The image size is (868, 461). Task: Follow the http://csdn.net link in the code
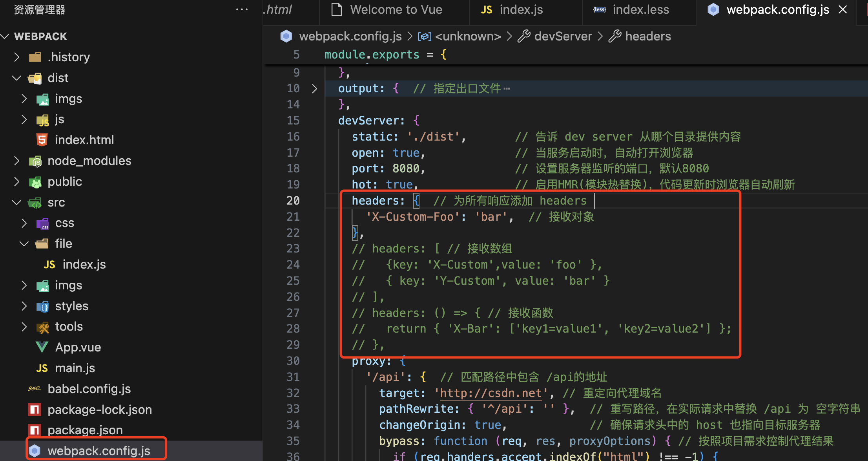(x=490, y=393)
